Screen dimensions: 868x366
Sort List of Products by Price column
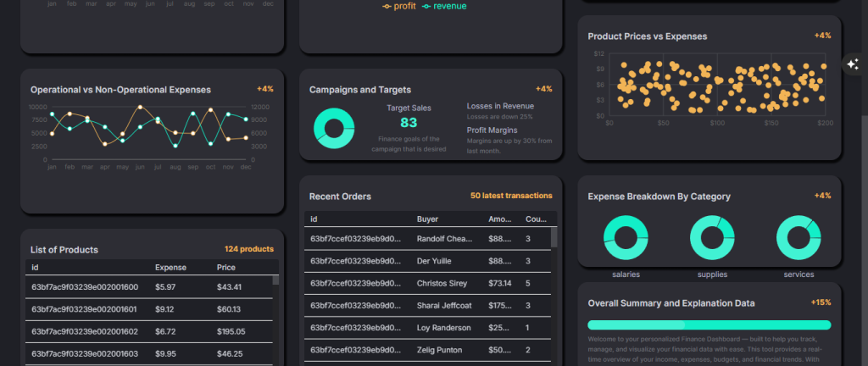coord(225,268)
